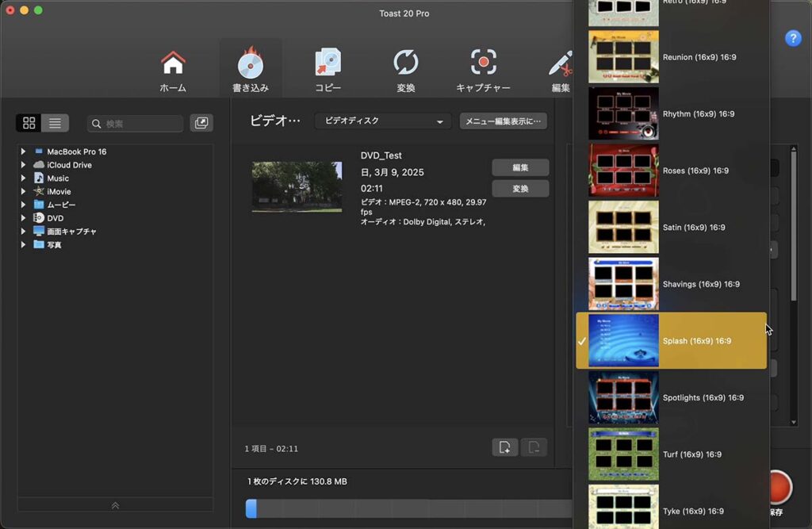The width and height of the screenshot is (812, 529).
Task: Expand the iCloud Drive tree item
Action: coord(23,165)
